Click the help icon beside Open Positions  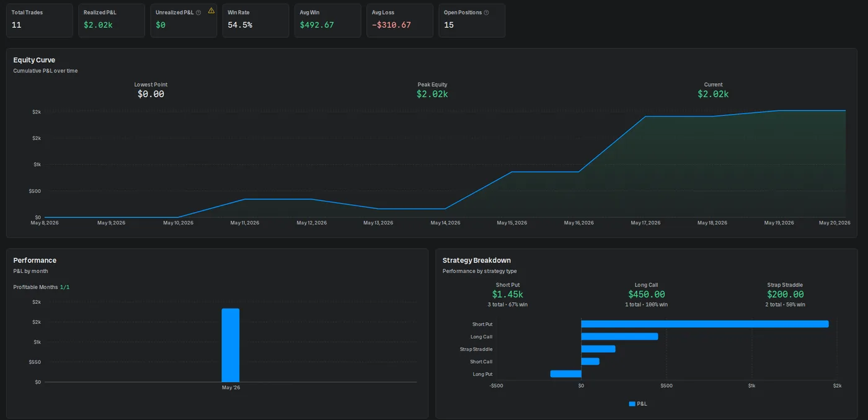tap(486, 12)
